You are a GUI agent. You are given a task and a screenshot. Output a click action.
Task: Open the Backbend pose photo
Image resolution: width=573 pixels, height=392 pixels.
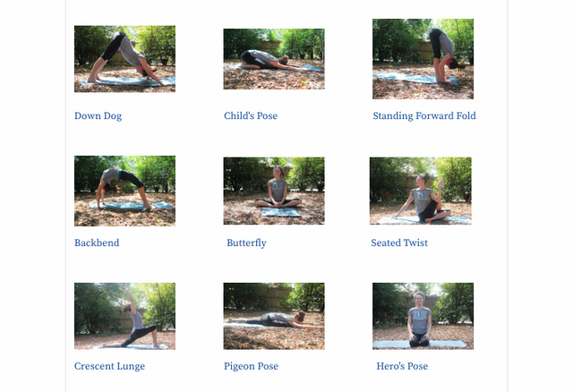[124, 191]
